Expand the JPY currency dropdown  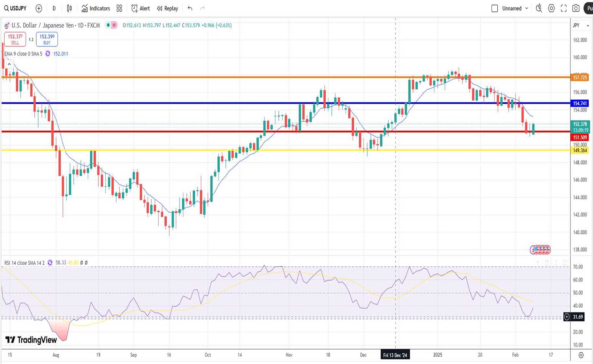(580, 25)
